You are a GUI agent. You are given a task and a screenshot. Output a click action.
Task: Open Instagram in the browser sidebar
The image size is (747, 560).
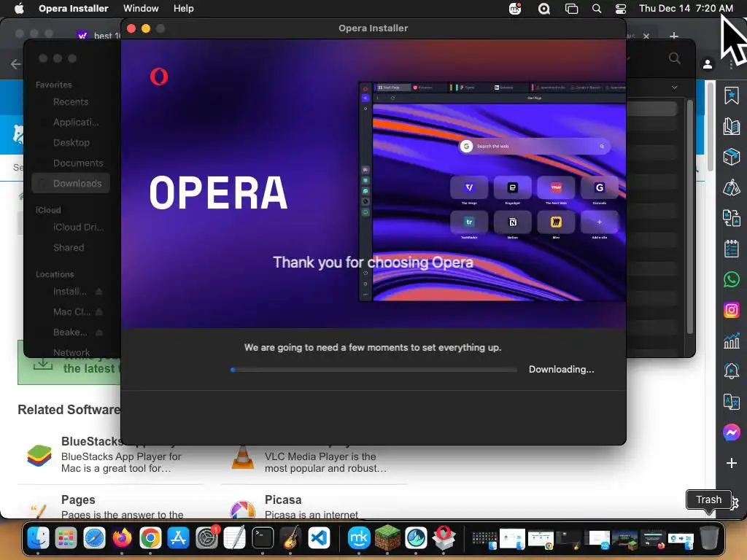click(x=731, y=310)
